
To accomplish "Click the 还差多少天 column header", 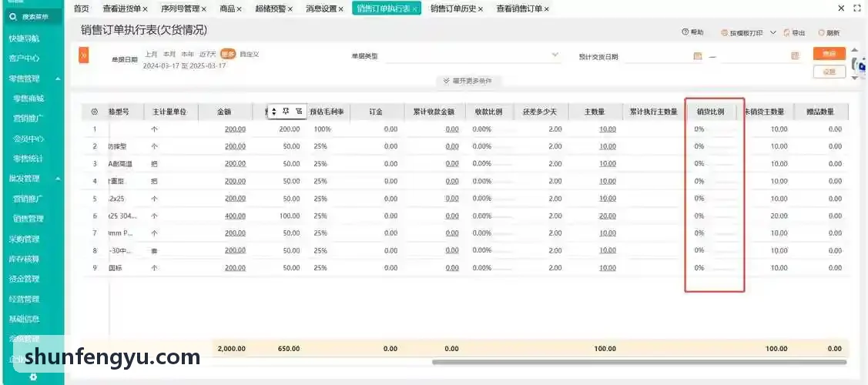I will [540, 112].
